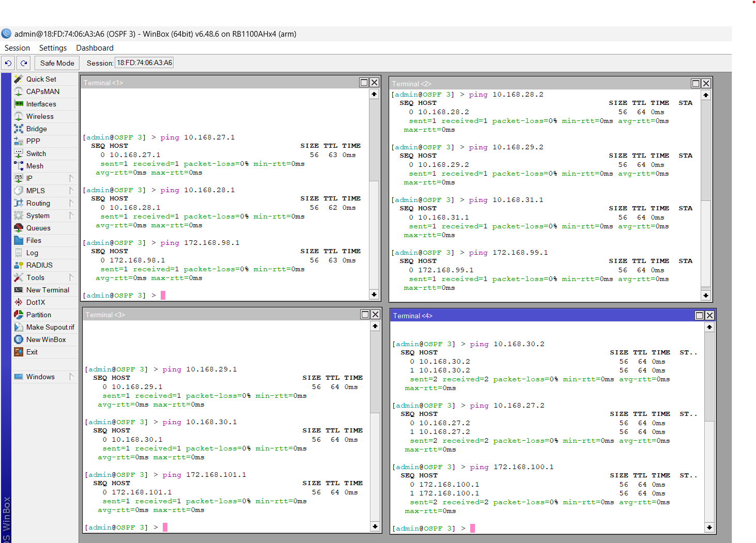This screenshot has width=756, height=543.
Task: Expand the Routing submenu
Action: click(71, 203)
